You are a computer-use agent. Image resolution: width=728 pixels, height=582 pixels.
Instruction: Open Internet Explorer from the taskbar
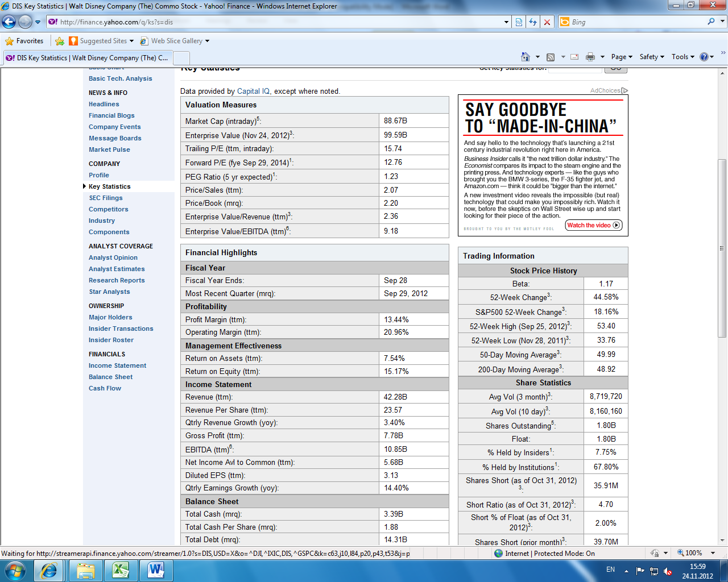[x=49, y=570]
